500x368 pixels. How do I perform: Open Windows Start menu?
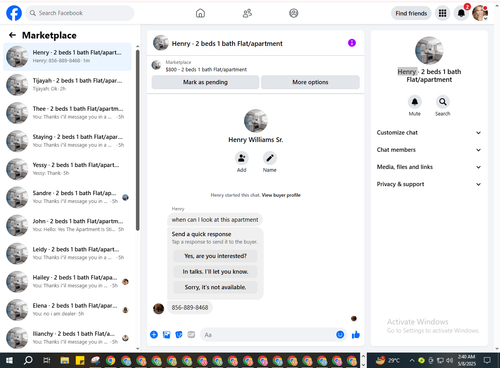click(x=9, y=360)
